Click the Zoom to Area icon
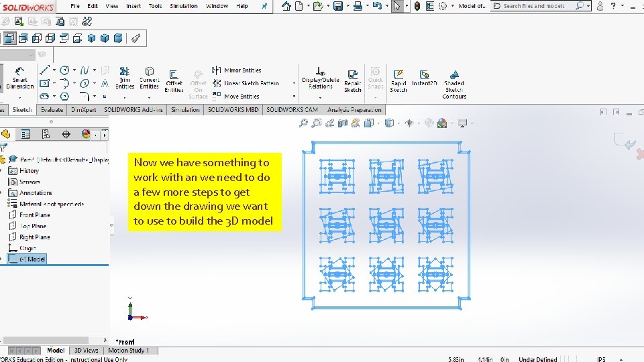Viewport: 644px width, 362px height. (x=316, y=123)
